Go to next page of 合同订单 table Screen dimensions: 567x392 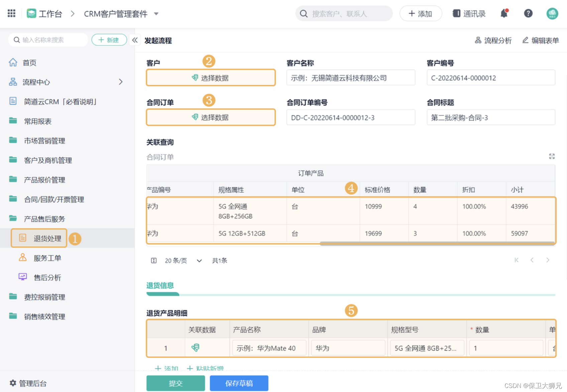(x=548, y=260)
